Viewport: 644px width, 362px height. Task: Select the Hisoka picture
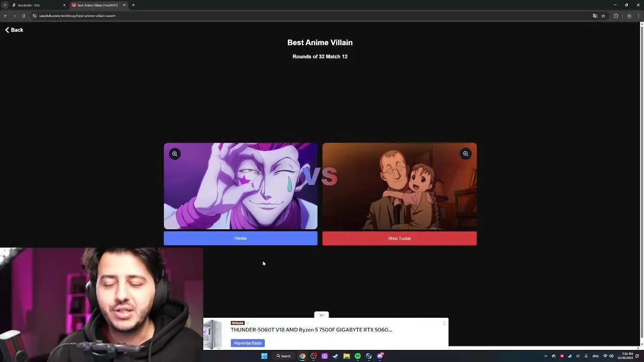(240, 187)
